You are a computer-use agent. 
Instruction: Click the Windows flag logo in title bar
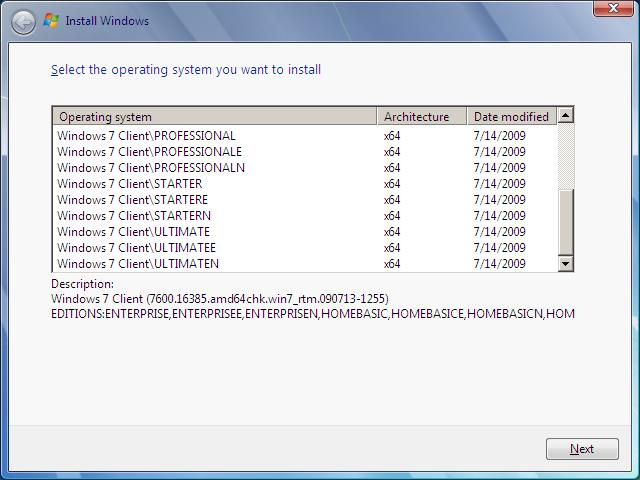point(51,20)
